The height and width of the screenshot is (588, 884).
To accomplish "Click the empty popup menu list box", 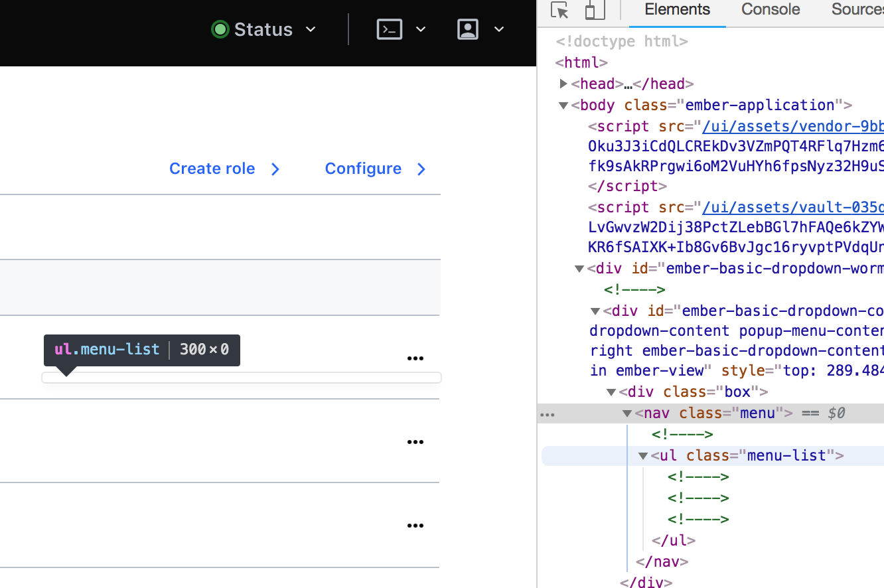I will coord(242,378).
